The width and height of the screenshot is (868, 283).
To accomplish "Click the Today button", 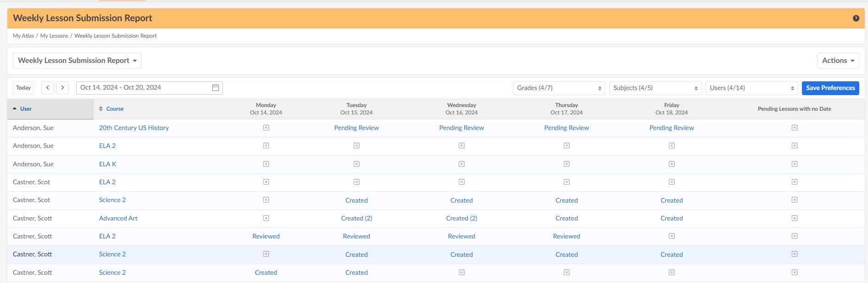I will (x=23, y=88).
